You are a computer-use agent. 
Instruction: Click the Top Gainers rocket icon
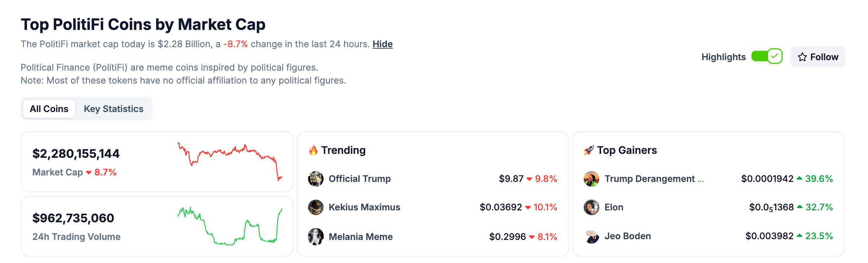point(589,150)
